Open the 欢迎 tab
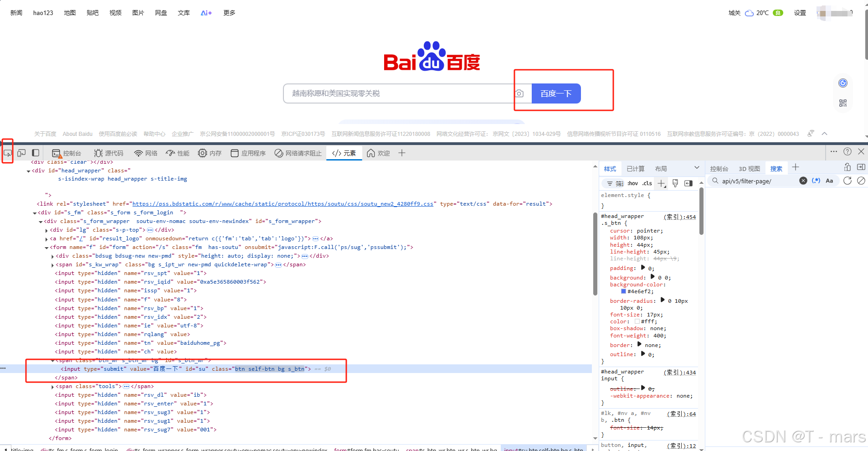This screenshot has width=868, height=451. (378, 153)
